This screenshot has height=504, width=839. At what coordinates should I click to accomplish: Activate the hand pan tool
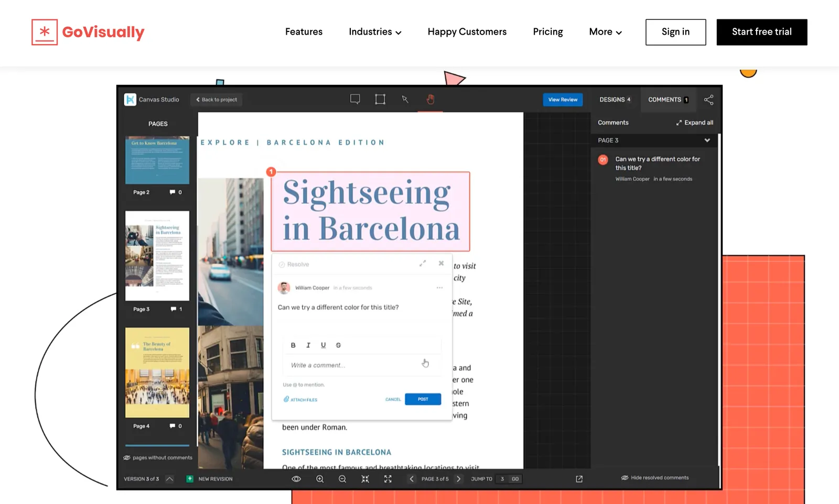click(430, 98)
